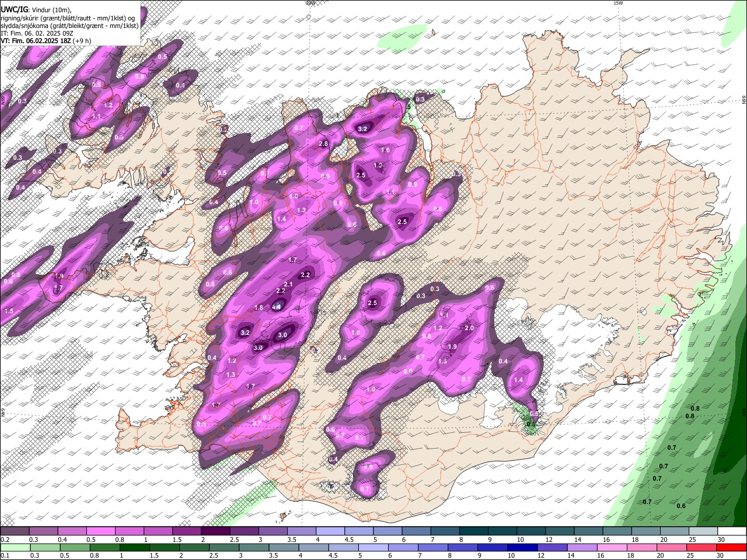747x560 pixels.
Task: Click the 20W longitude label at the top edge
Action: [310, 3]
